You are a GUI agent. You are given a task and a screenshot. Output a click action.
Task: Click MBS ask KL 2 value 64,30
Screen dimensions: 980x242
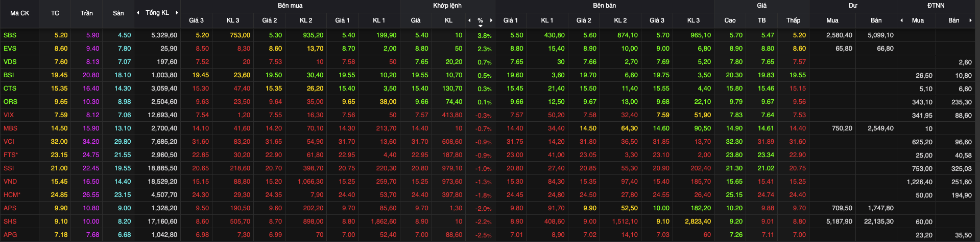tap(629, 128)
